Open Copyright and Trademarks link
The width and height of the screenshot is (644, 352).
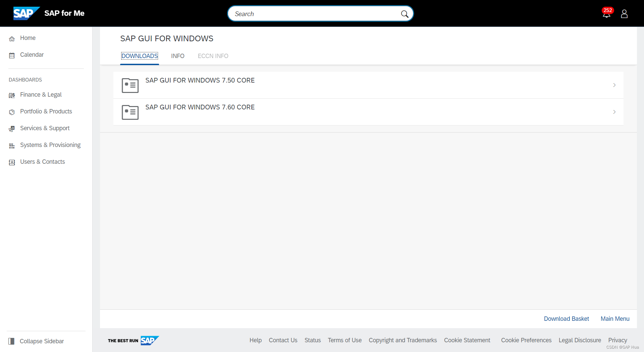[x=403, y=340]
